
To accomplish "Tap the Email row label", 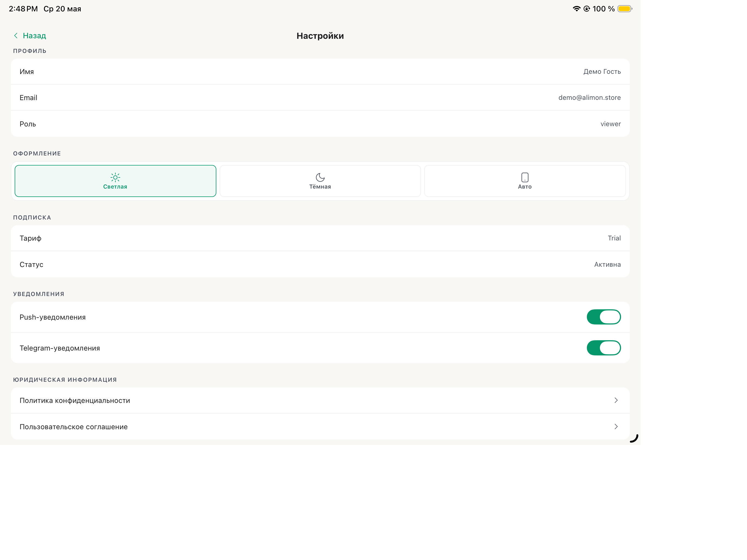I will click(x=29, y=98).
